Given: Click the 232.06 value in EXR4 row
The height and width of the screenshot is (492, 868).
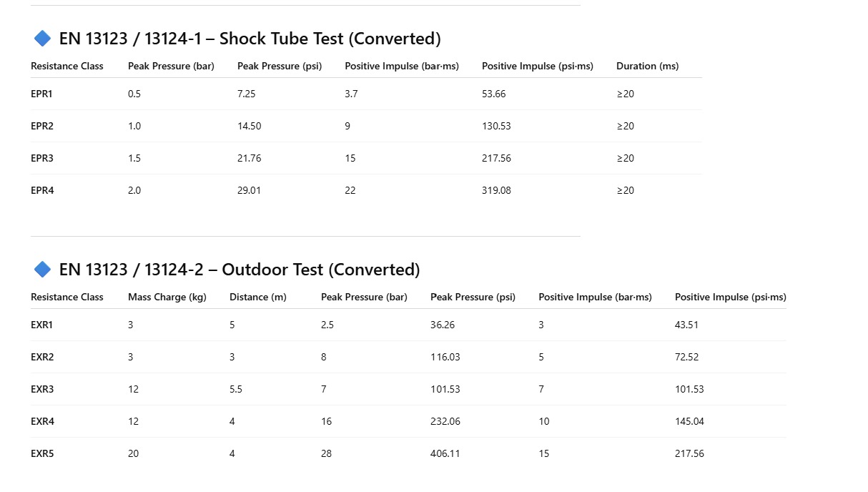Looking at the screenshot, I should coord(445,421).
